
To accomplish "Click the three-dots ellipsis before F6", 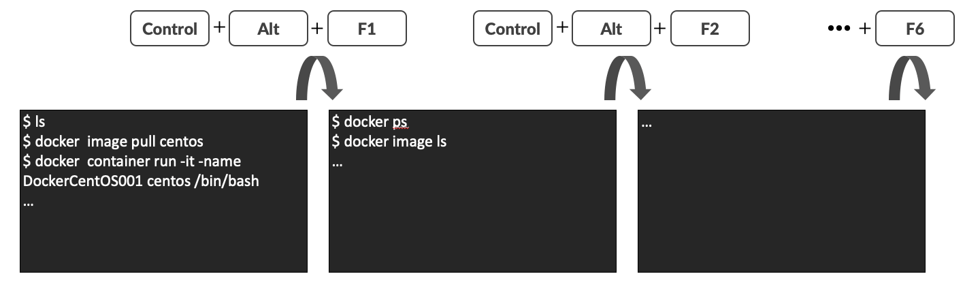I will 838,29.
